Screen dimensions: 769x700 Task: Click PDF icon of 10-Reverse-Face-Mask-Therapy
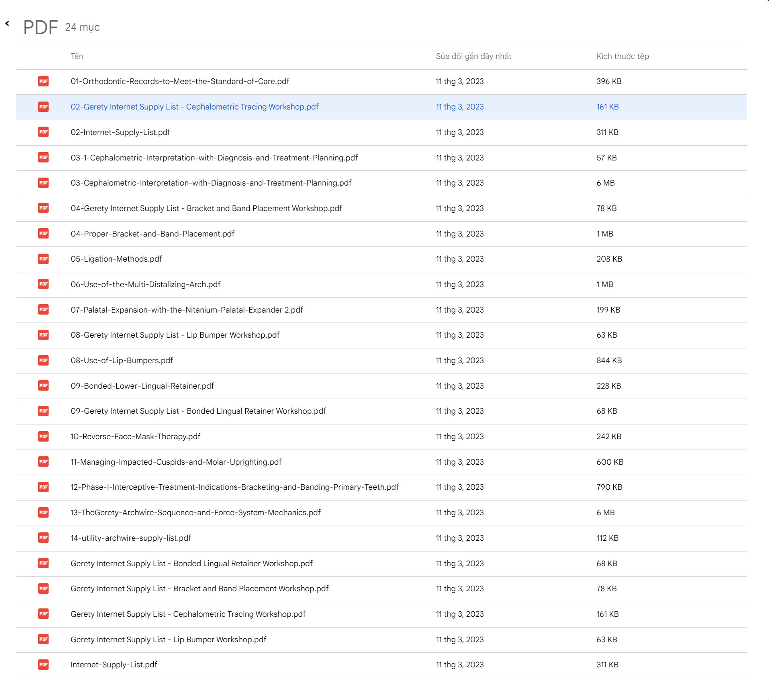click(43, 436)
